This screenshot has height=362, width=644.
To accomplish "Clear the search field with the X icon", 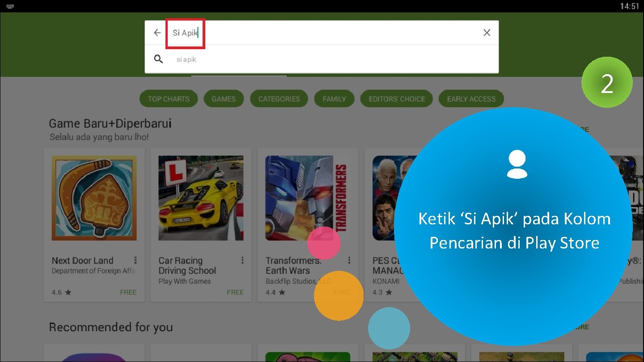I will click(487, 32).
